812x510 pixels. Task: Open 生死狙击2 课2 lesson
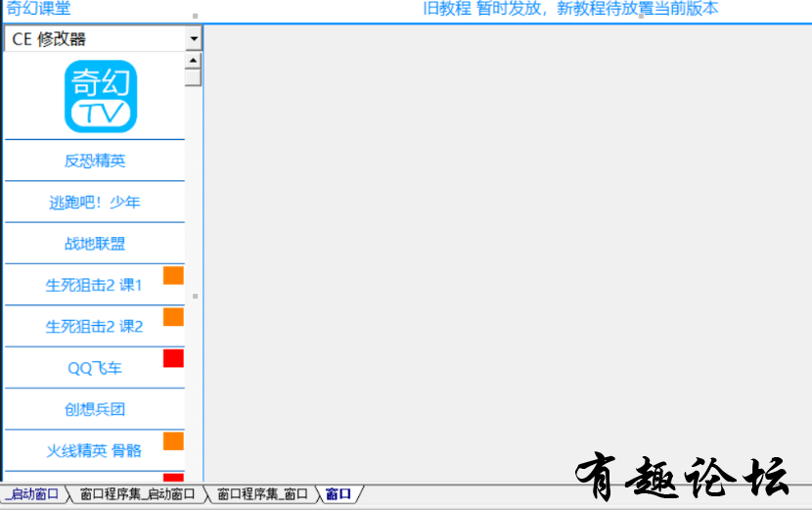[x=94, y=327]
